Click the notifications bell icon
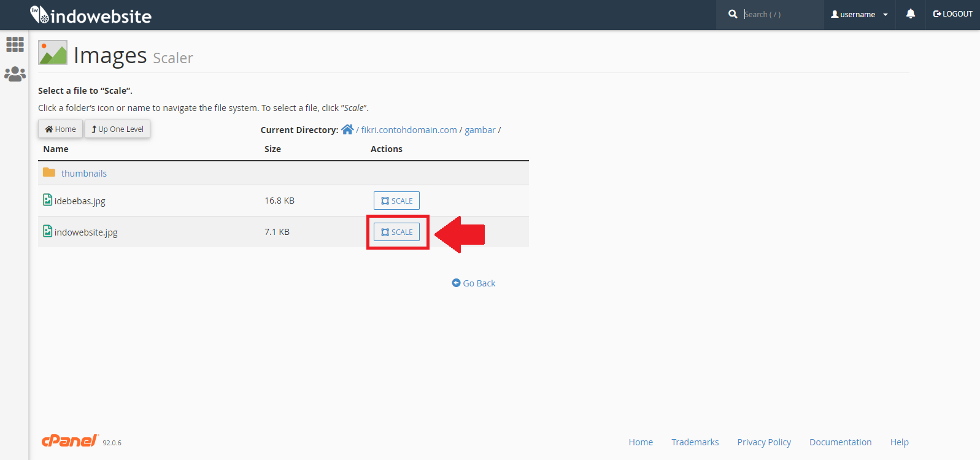 (911, 14)
